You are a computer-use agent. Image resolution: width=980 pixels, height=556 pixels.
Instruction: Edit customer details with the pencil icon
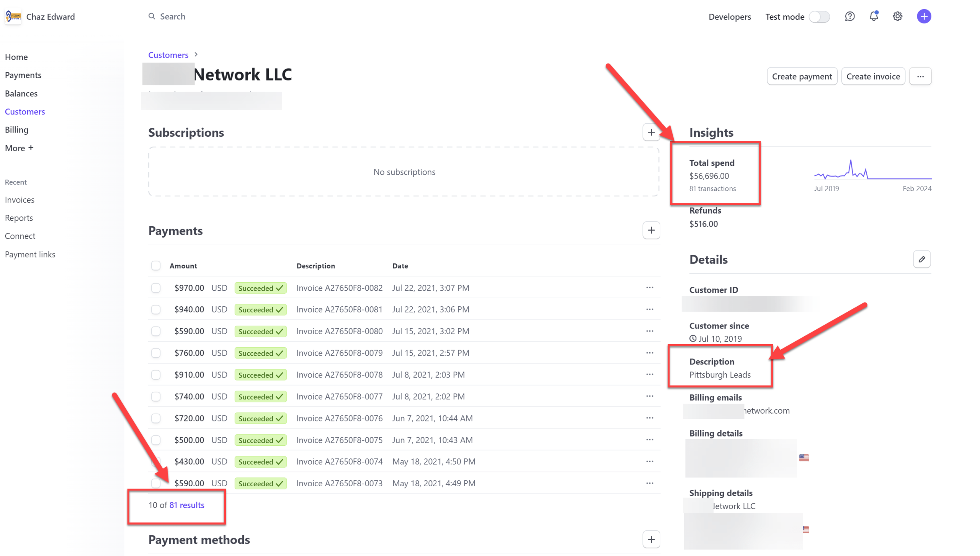click(x=921, y=259)
